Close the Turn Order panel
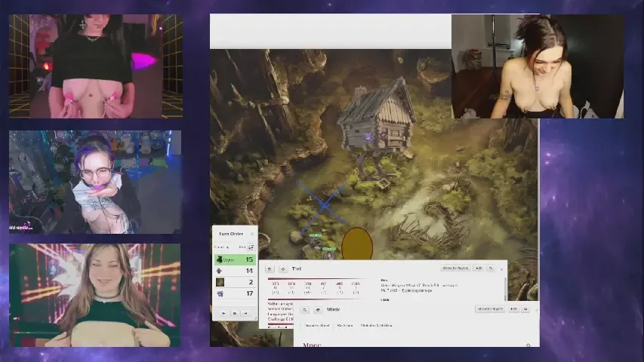The width and height of the screenshot is (644, 362). pos(252,234)
